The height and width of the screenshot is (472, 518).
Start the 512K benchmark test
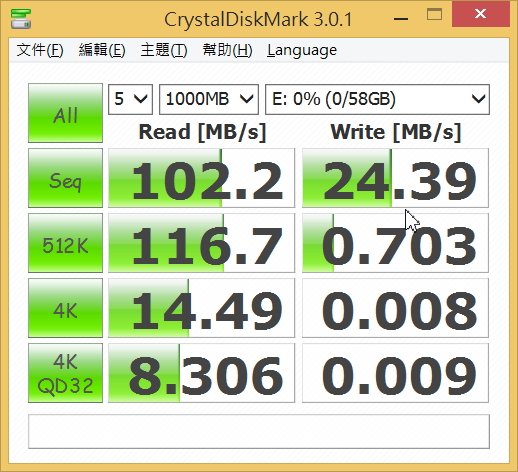click(x=65, y=243)
